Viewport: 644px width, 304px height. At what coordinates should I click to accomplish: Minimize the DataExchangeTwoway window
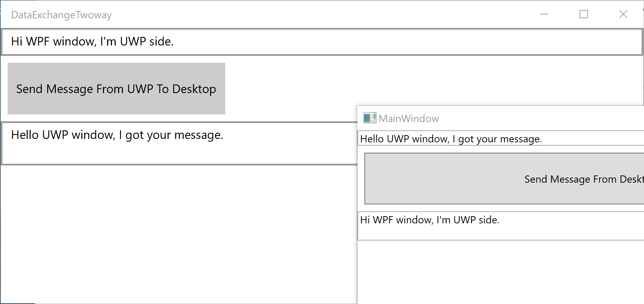click(544, 14)
